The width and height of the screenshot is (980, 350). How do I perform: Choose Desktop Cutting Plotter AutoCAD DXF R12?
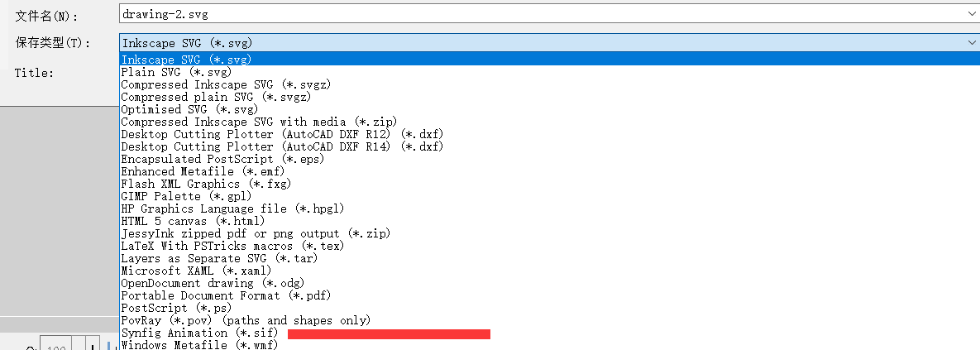(x=282, y=134)
